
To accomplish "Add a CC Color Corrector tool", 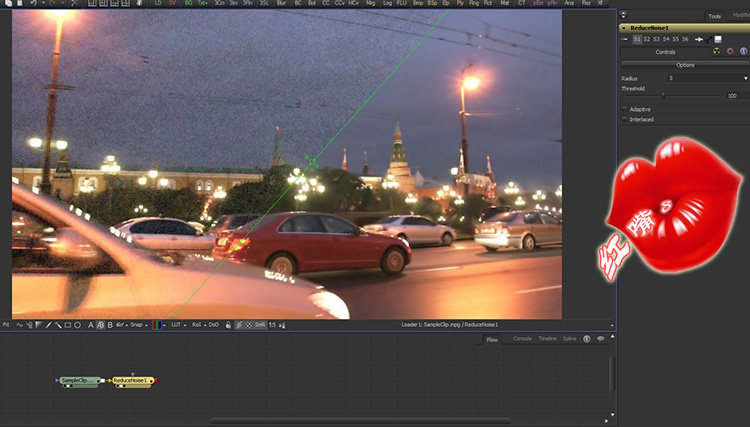I will click(x=326, y=3).
